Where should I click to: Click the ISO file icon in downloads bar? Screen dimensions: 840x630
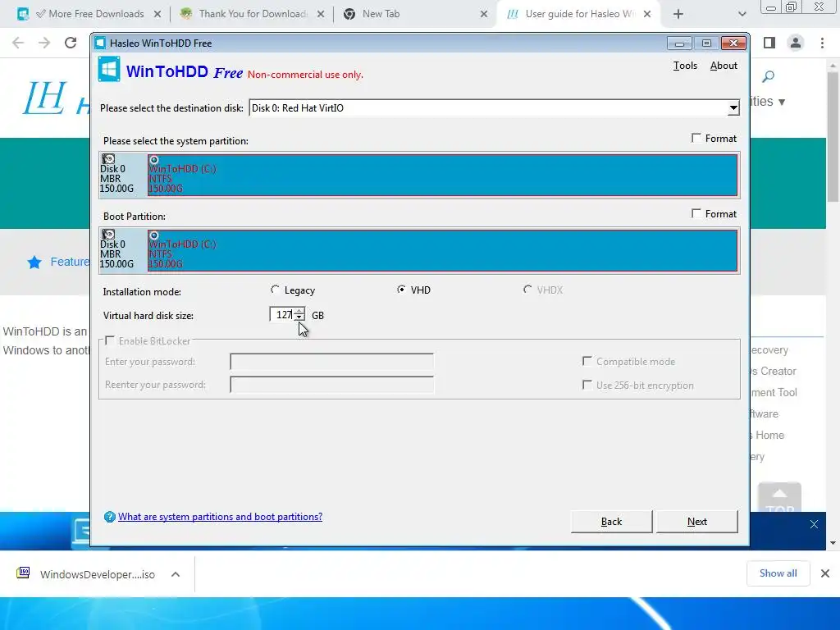pos(23,573)
